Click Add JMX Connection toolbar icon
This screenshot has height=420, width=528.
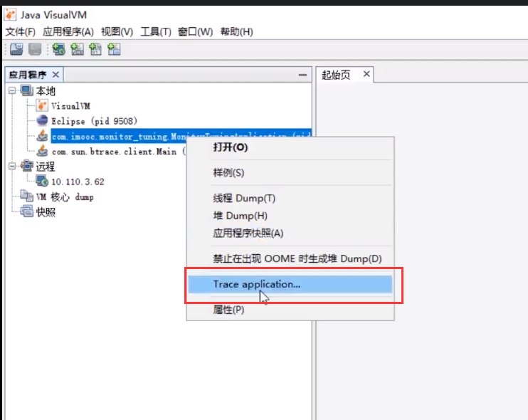77,49
